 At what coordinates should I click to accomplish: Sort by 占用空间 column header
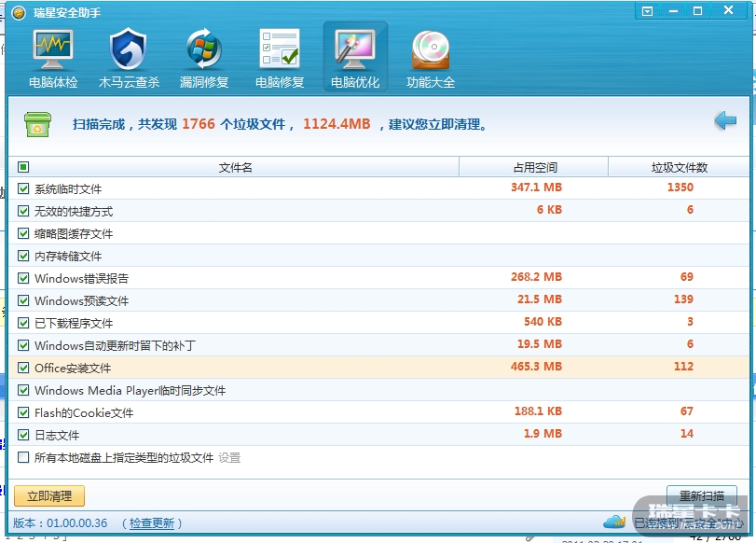coord(534,168)
